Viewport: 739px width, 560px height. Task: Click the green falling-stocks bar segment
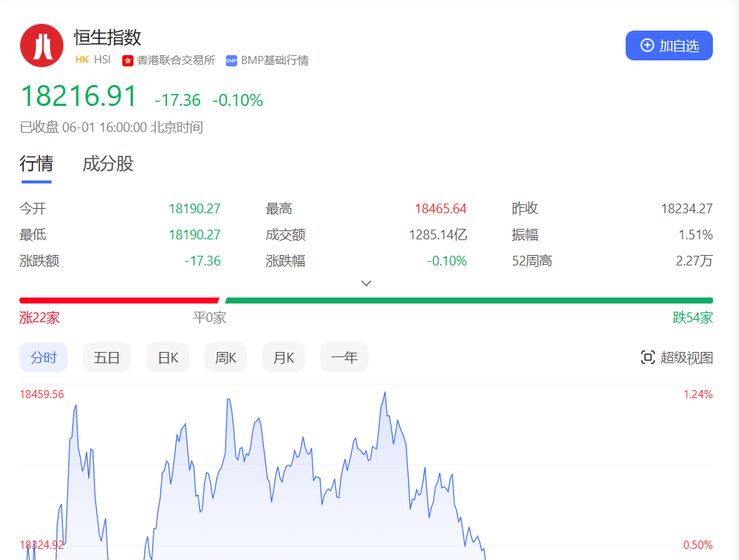click(x=469, y=301)
